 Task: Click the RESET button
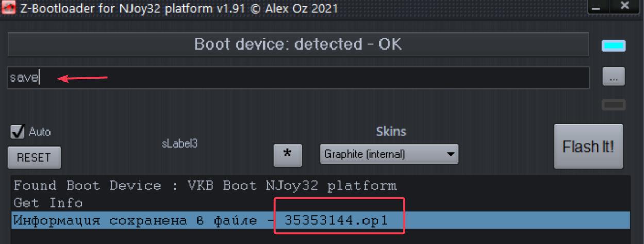[34, 158]
